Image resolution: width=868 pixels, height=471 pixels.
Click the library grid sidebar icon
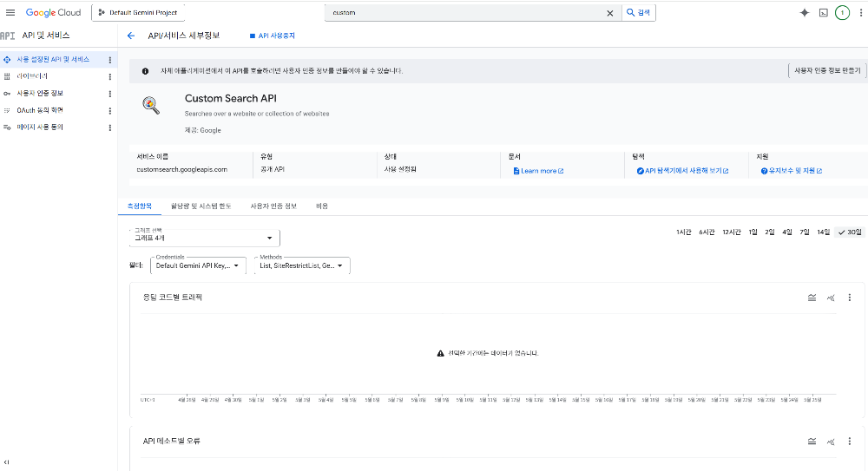(7, 76)
